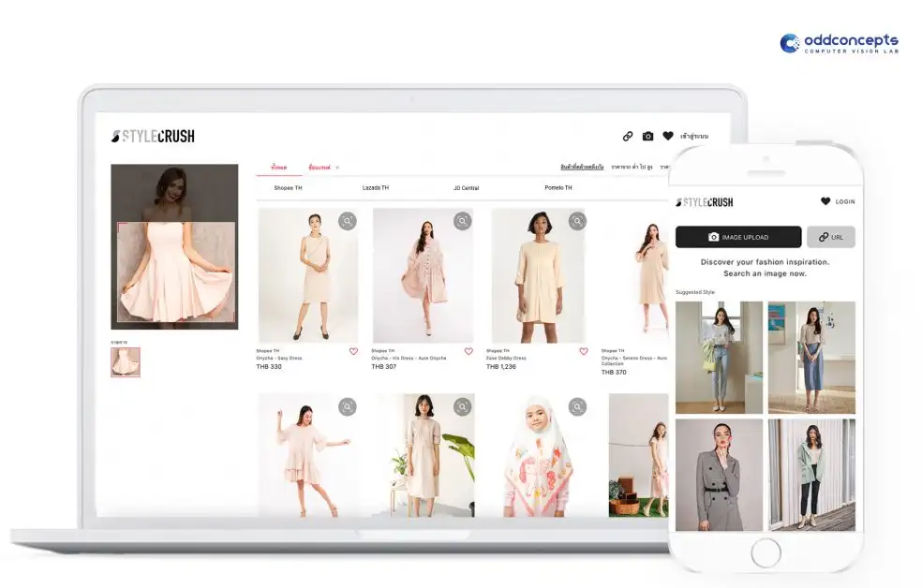Screen dimensions: 922x588
Task: Open the Pomelo TH store tab
Action: click(x=558, y=188)
